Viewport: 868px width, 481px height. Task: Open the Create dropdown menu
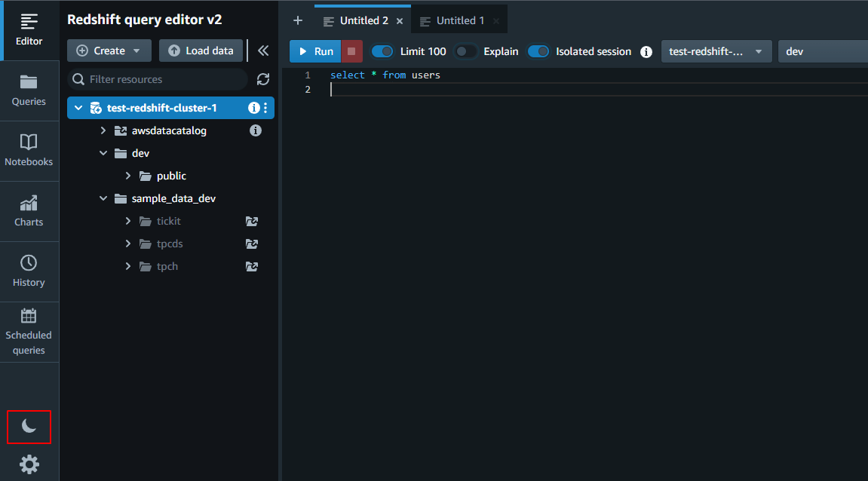coord(109,51)
